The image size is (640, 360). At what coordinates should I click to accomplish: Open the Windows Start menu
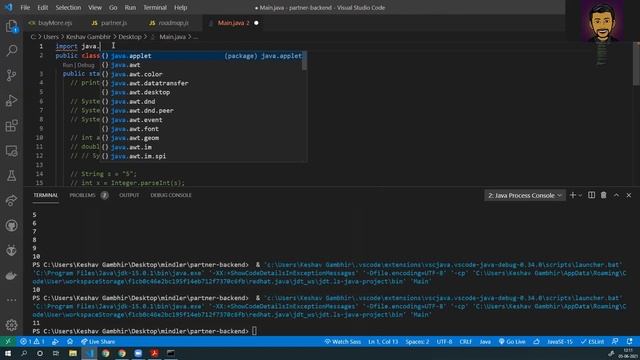tap(8, 353)
